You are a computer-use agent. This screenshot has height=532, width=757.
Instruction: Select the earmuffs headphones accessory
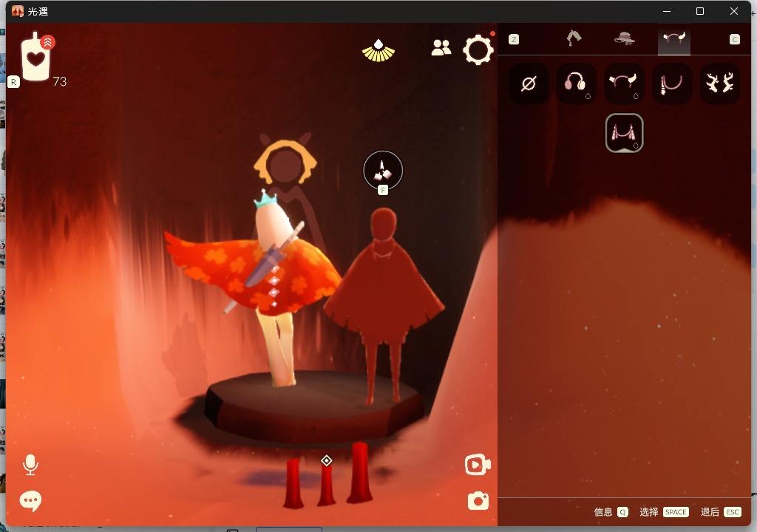[x=576, y=83]
